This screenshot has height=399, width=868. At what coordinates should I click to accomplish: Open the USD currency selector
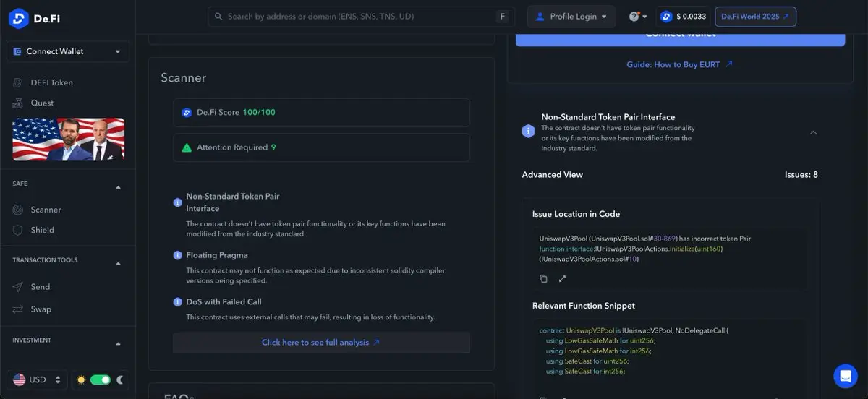(x=38, y=379)
